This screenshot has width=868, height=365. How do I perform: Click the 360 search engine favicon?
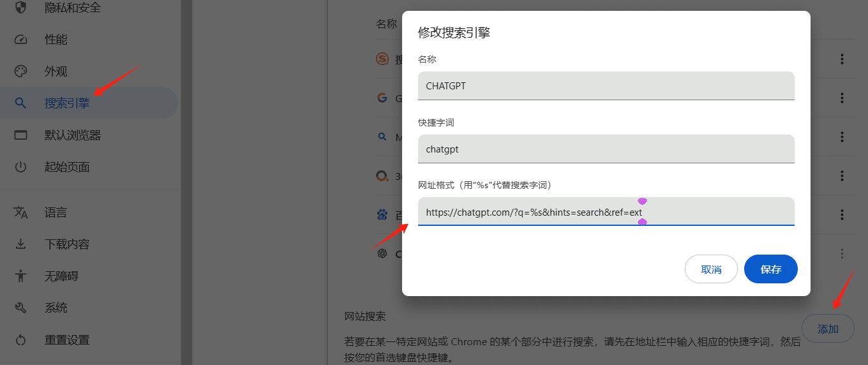point(382,175)
